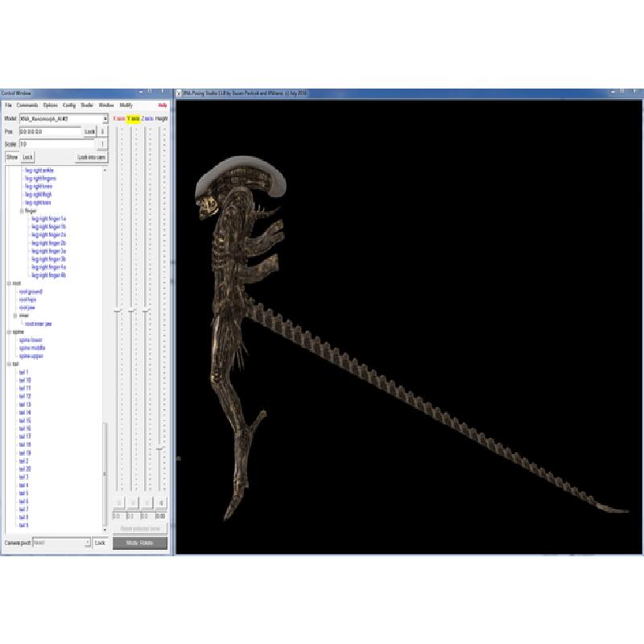The height and width of the screenshot is (644, 644).
Task: Select the leg right ankle bone
Action: click(39, 171)
